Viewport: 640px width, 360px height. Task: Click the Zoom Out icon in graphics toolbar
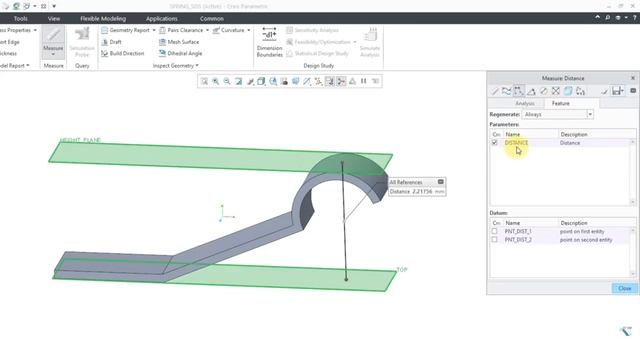pos(227,81)
